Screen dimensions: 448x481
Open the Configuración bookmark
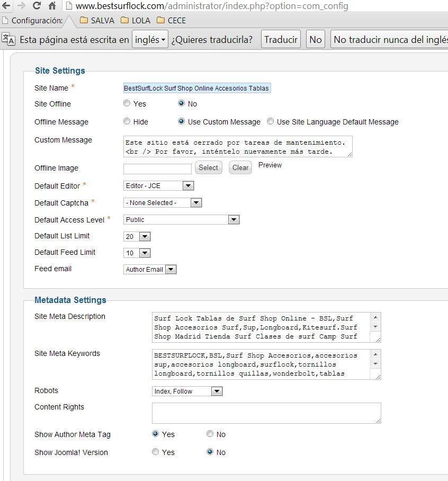(x=32, y=21)
